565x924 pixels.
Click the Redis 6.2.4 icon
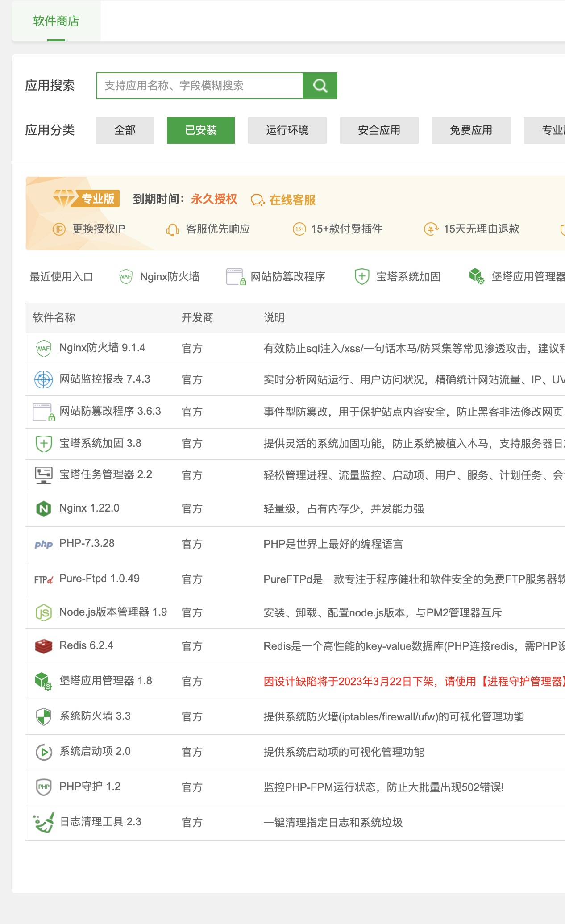tap(43, 646)
